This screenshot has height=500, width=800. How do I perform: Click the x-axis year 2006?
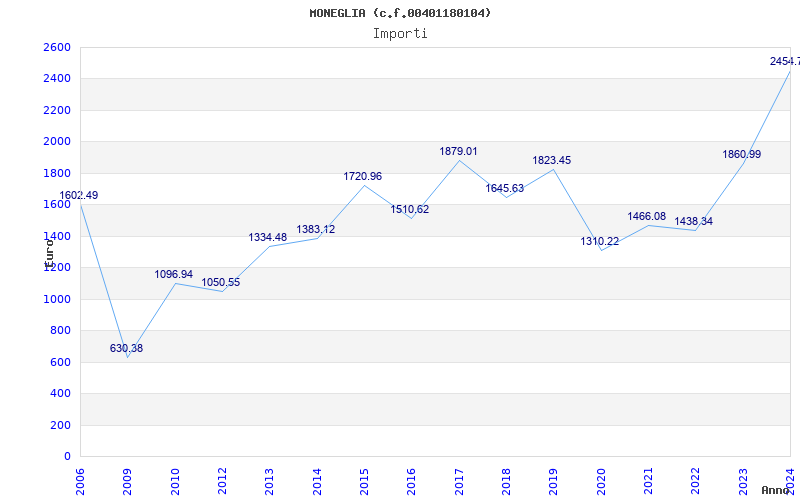point(80,481)
